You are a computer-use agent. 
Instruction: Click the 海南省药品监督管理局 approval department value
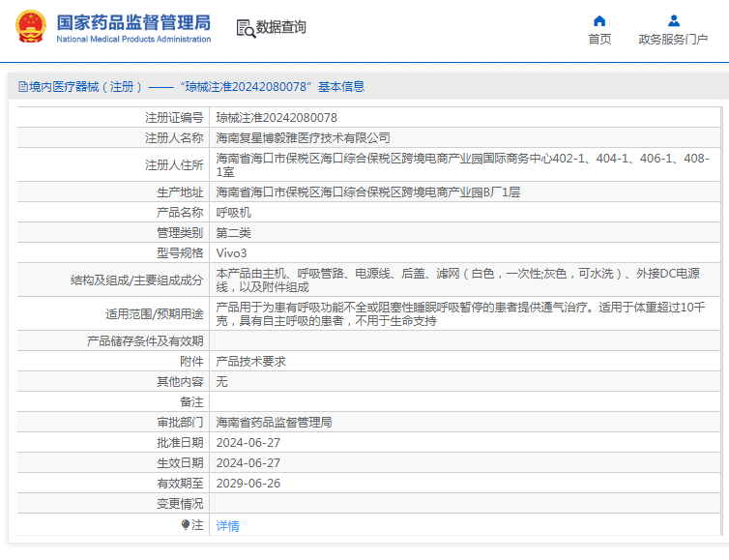click(x=274, y=423)
